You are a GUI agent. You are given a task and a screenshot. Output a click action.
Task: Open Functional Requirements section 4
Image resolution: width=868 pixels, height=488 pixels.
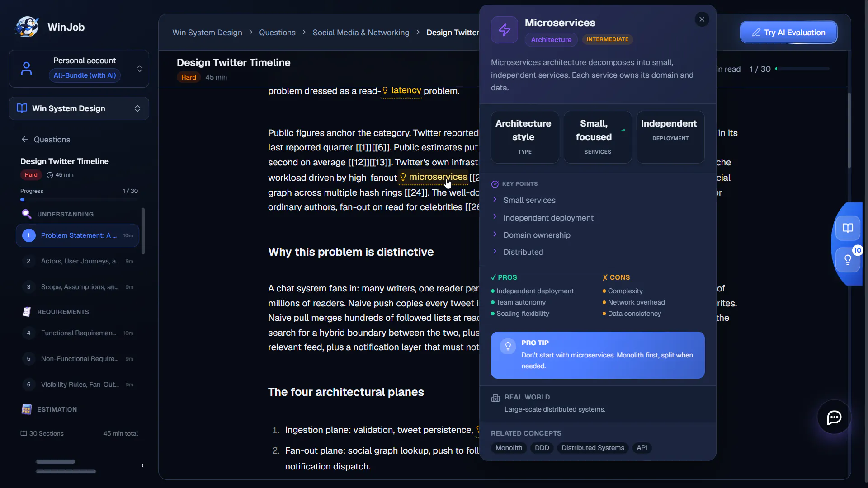pyautogui.click(x=78, y=333)
